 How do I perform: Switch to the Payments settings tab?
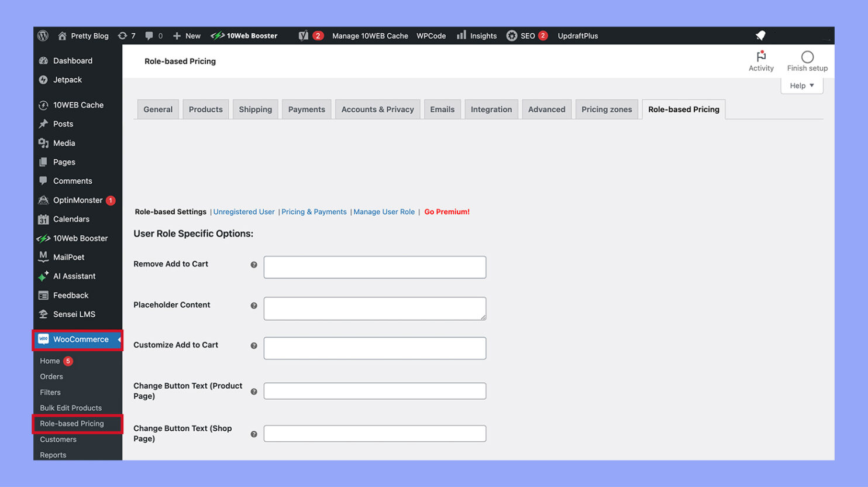(306, 109)
